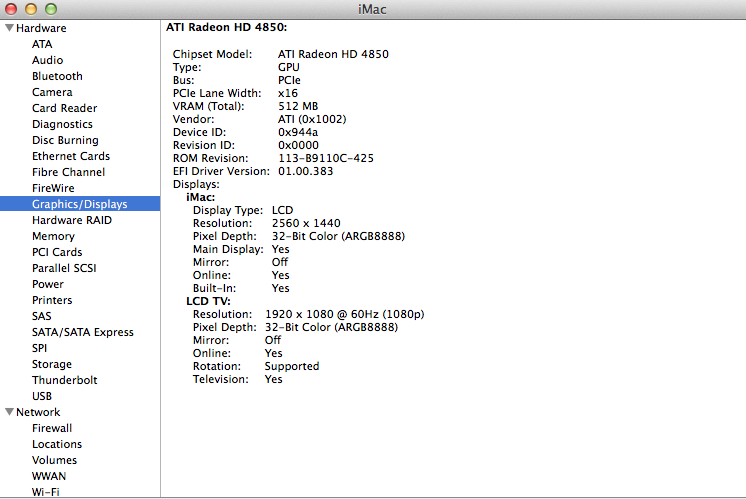The width and height of the screenshot is (746, 499).
Task: Open the Bluetooth hardware entry
Action: (x=57, y=76)
